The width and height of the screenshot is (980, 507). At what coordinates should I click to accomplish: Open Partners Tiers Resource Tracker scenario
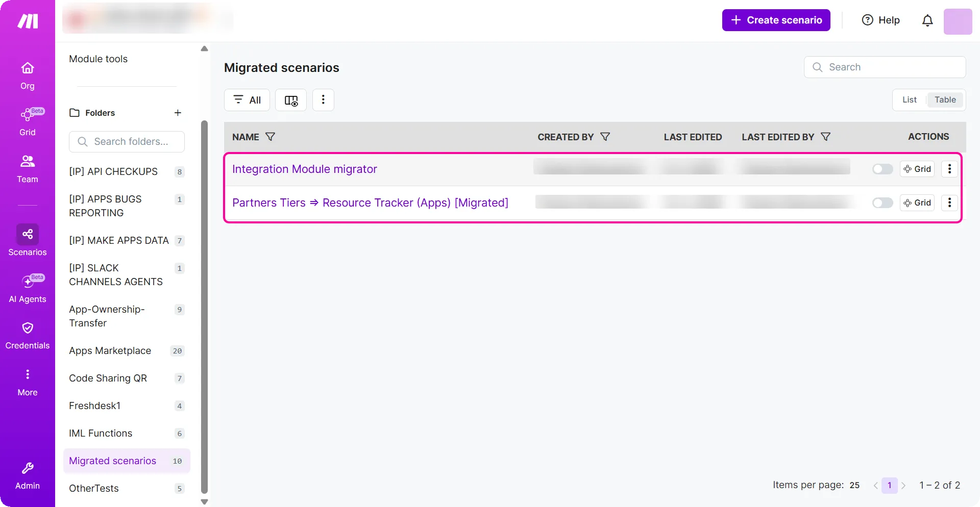coord(370,202)
